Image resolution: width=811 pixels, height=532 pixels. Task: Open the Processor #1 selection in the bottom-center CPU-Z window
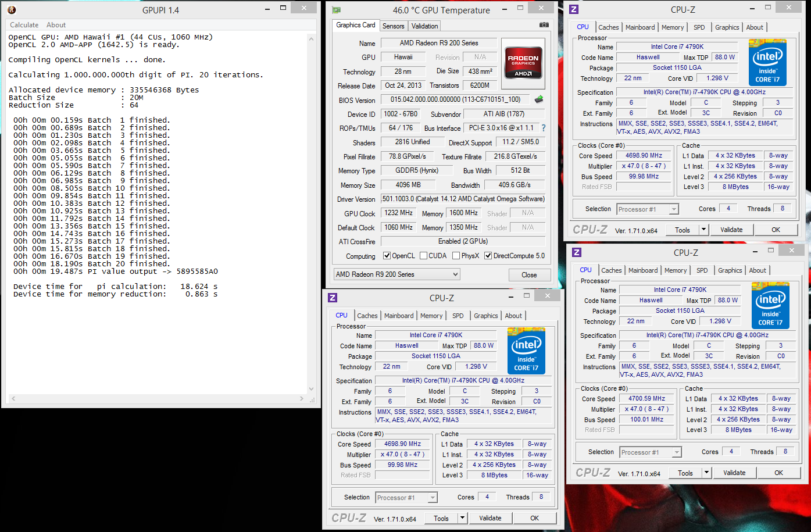click(406, 498)
